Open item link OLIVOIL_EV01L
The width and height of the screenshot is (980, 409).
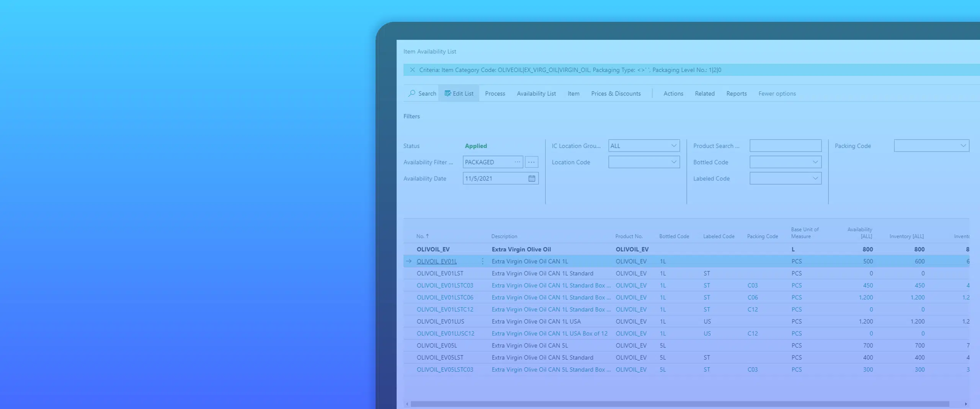click(x=436, y=261)
